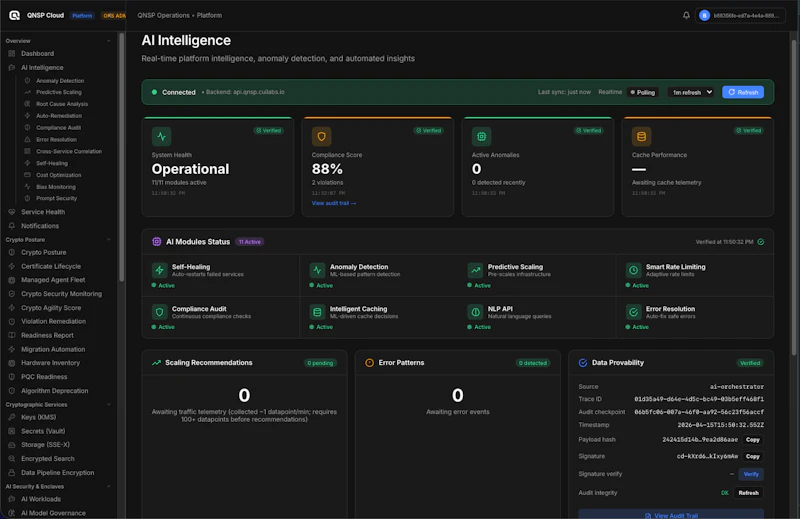Open Prompt Security sidebar item

tap(56, 199)
